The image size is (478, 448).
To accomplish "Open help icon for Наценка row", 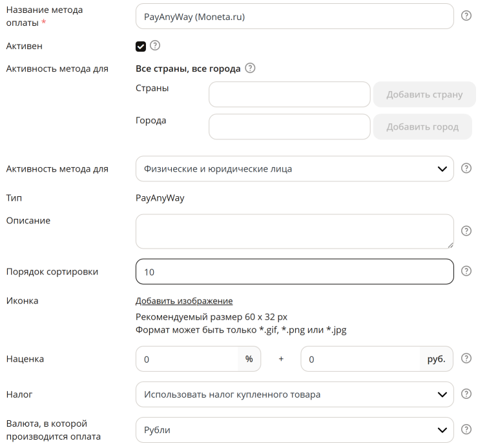I will click(466, 358).
